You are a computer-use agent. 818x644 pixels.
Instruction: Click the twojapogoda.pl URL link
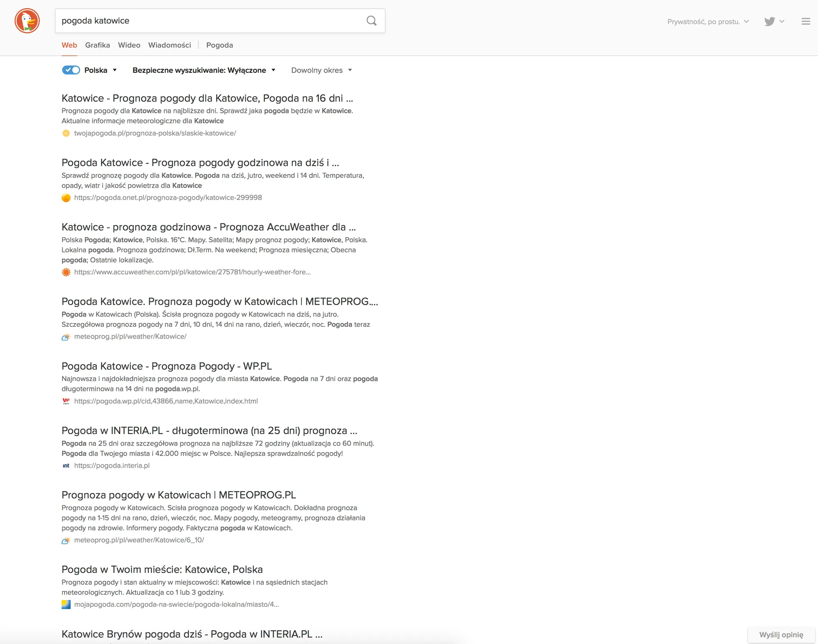[x=155, y=133]
